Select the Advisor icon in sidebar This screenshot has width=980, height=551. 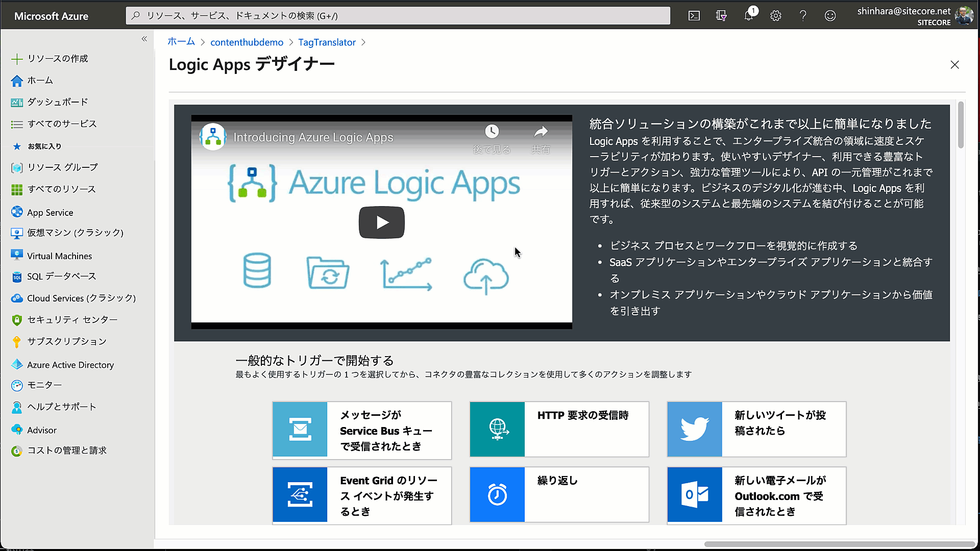(x=17, y=429)
